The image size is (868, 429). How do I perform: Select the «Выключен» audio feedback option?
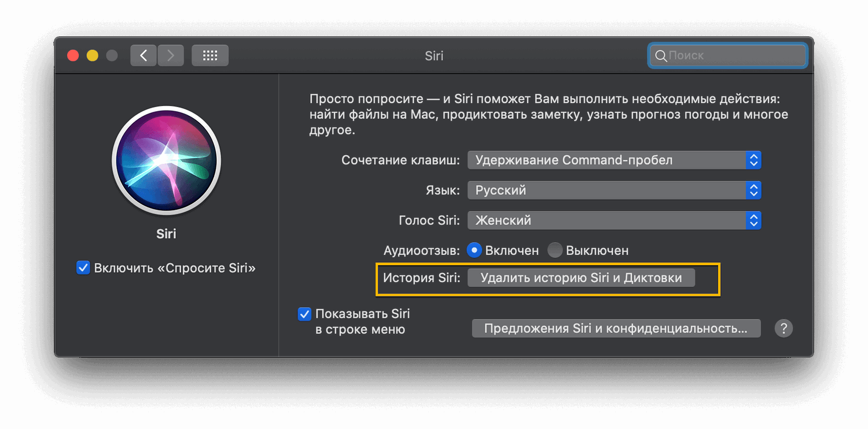pos(555,250)
